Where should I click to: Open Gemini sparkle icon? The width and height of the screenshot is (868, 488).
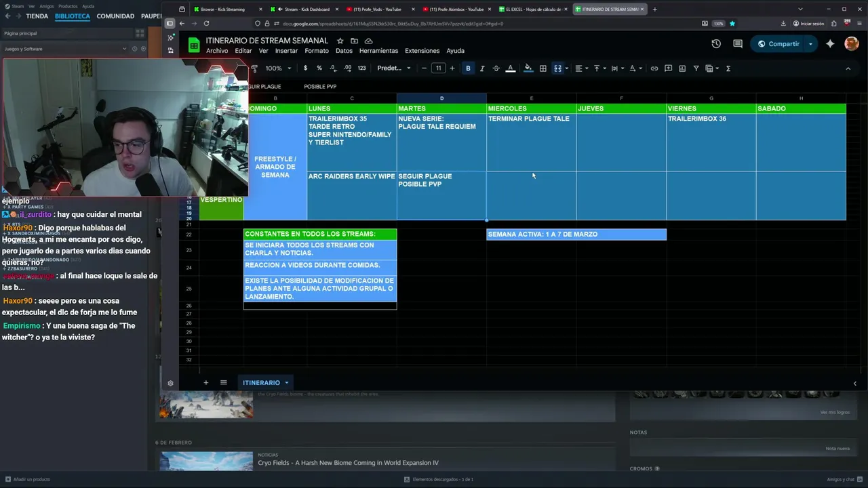point(831,44)
